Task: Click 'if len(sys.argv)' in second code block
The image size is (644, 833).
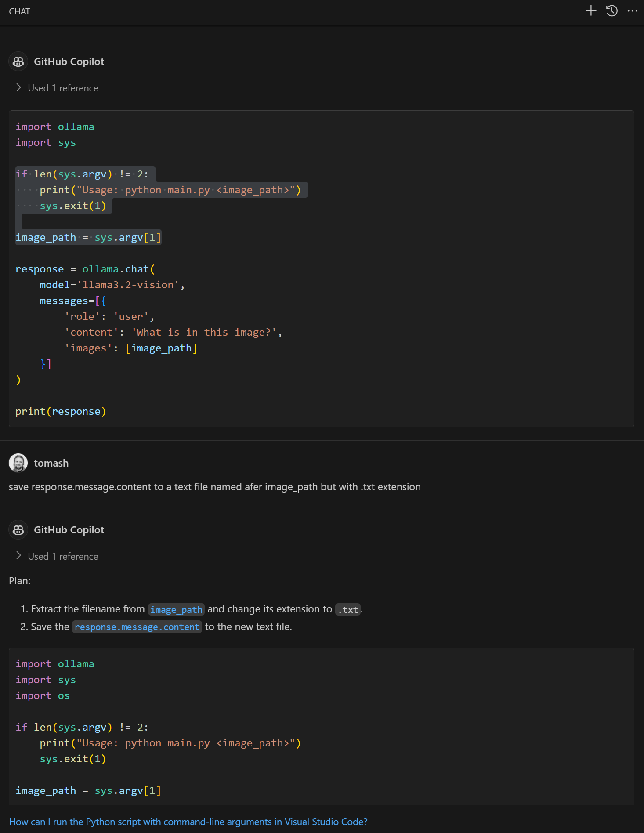Action: coord(82,727)
